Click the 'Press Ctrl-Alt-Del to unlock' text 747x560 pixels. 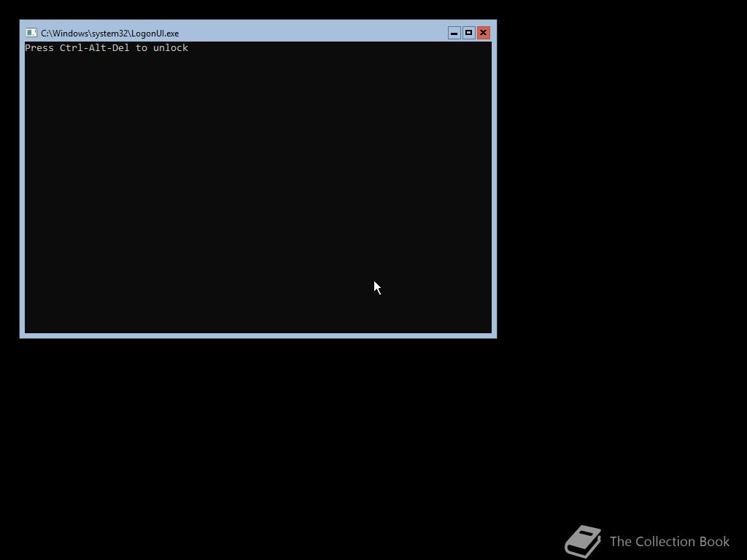click(107, 48)
